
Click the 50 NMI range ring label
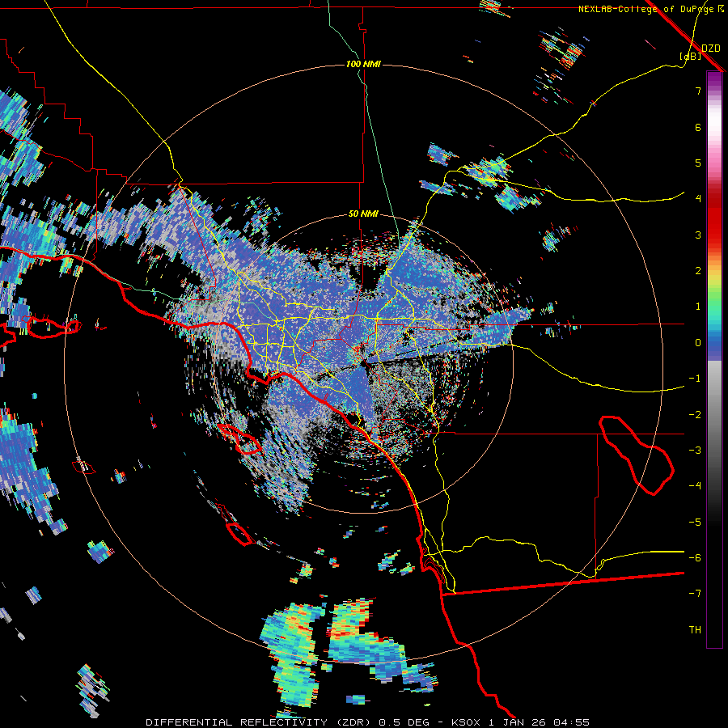pyautogui.click(x=363, y=214)
